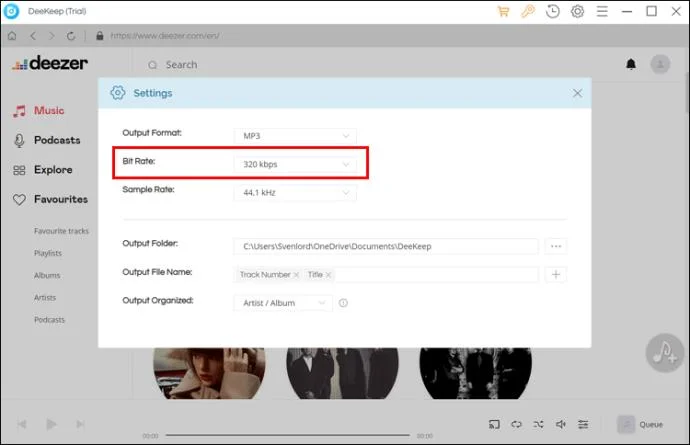Skip to next track
This screenshot has height=445, width=690.
[x=80, y=424]
